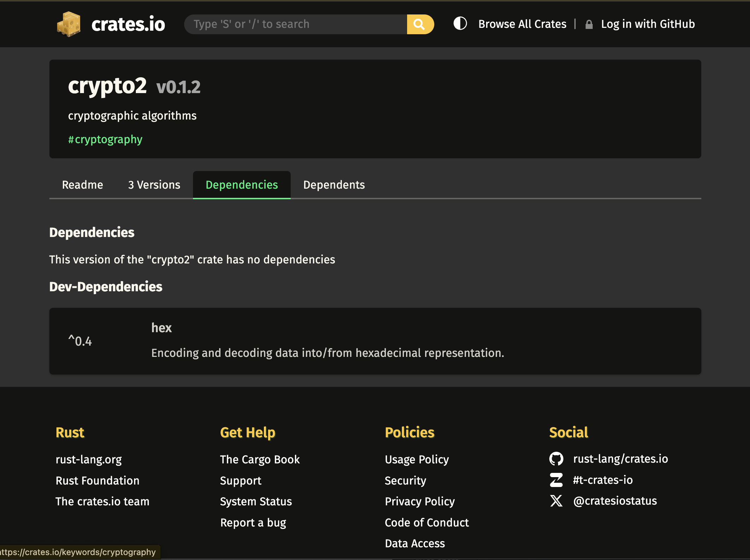The height and width of the screenshot is (560, 750).
Task: Click the ^0.4 version requirement
Action: 80,341
